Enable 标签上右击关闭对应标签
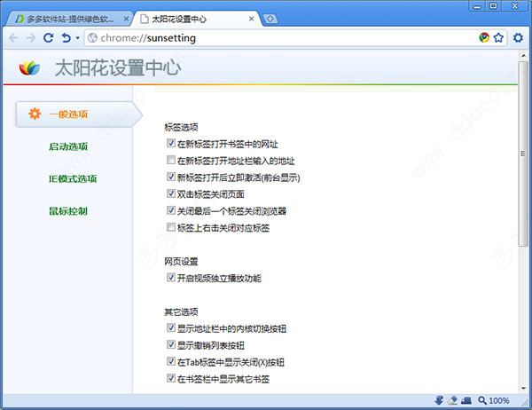This screenshot has width=532, height=410. pos(171,227)
